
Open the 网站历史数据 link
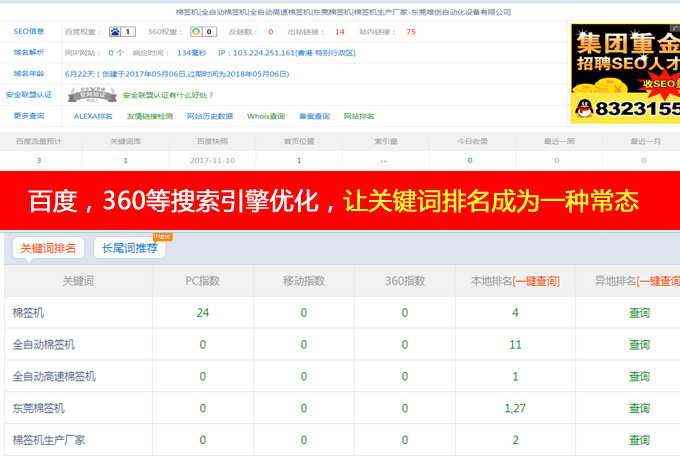[x=210, y=116]
